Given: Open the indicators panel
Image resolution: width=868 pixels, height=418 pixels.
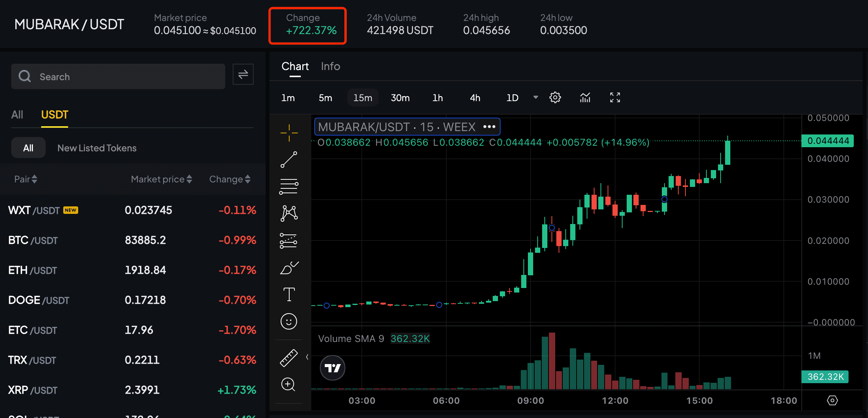Looking at the screenshot, I should [585, 97].
